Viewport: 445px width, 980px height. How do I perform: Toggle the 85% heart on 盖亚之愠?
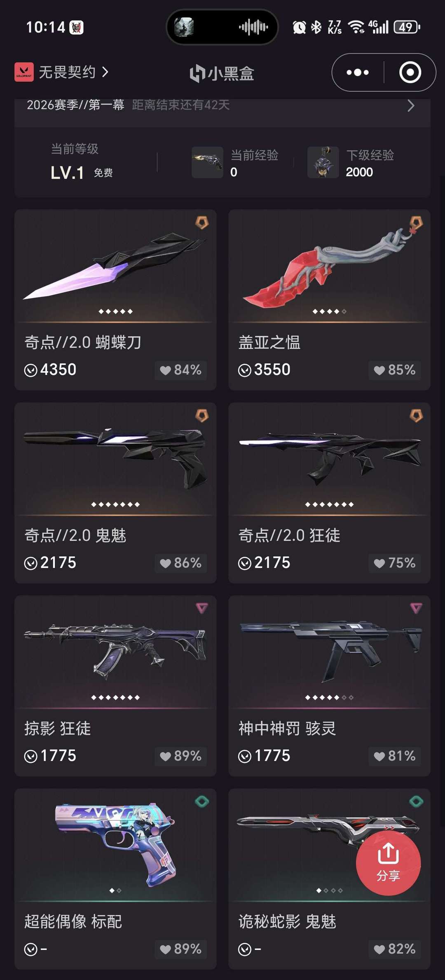pos(394,370)
